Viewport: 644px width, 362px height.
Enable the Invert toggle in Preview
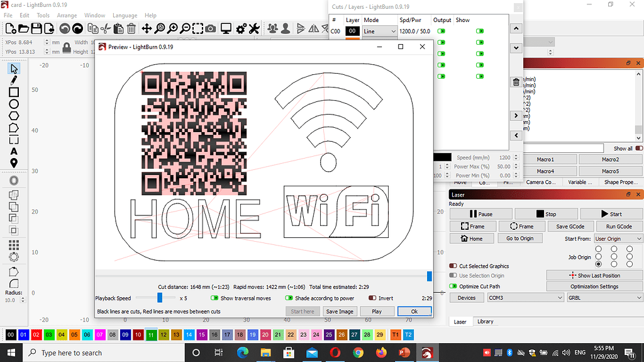pos(372,298)
